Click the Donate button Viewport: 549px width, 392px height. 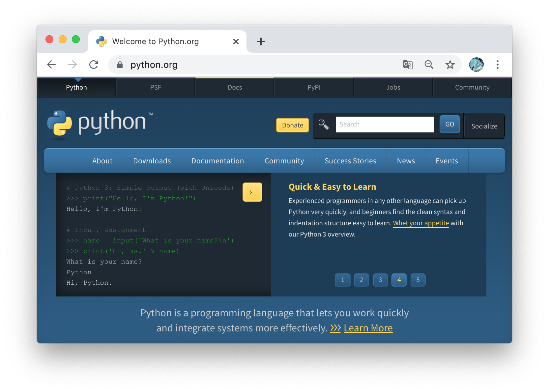click(293, 125)
